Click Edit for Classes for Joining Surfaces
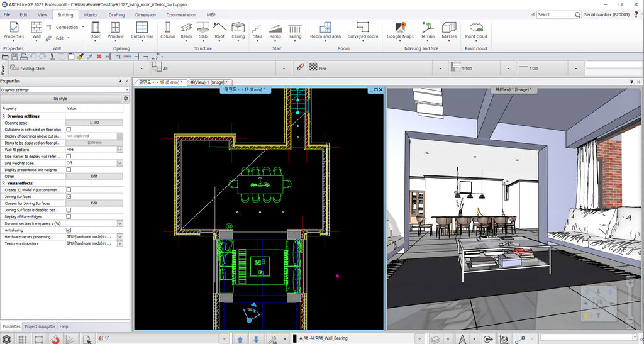 pos(94,203)
